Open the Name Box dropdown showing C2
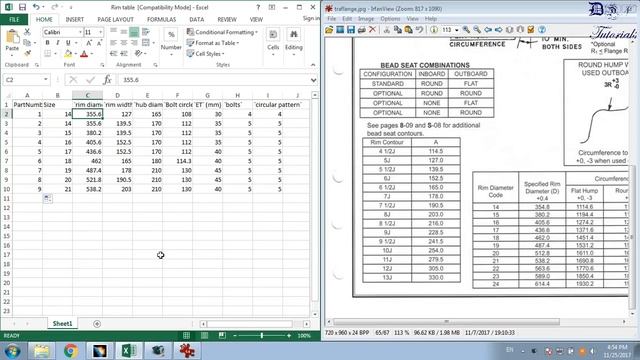The width and height of the screenshot is (640, 360). (46, 80)
